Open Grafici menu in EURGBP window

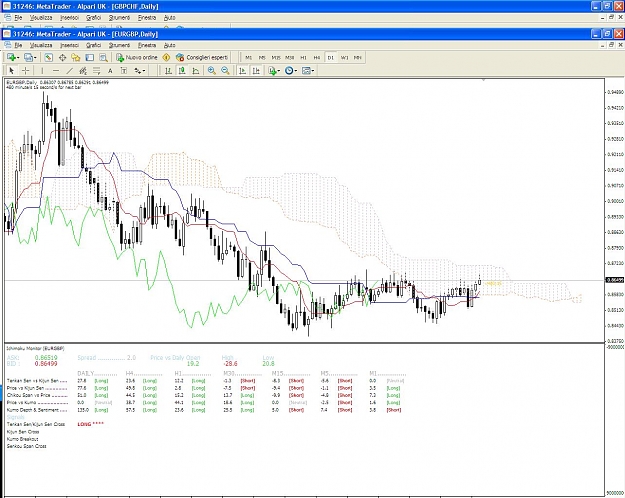[x=94, y=45]
